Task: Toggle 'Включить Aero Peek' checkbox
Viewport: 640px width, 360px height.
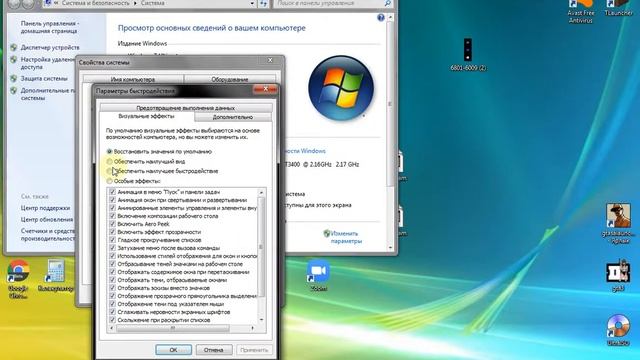Action: 113,224
